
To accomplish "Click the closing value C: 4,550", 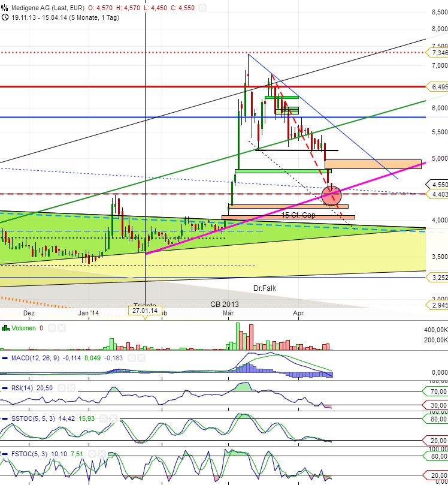I will pos(183,8).
